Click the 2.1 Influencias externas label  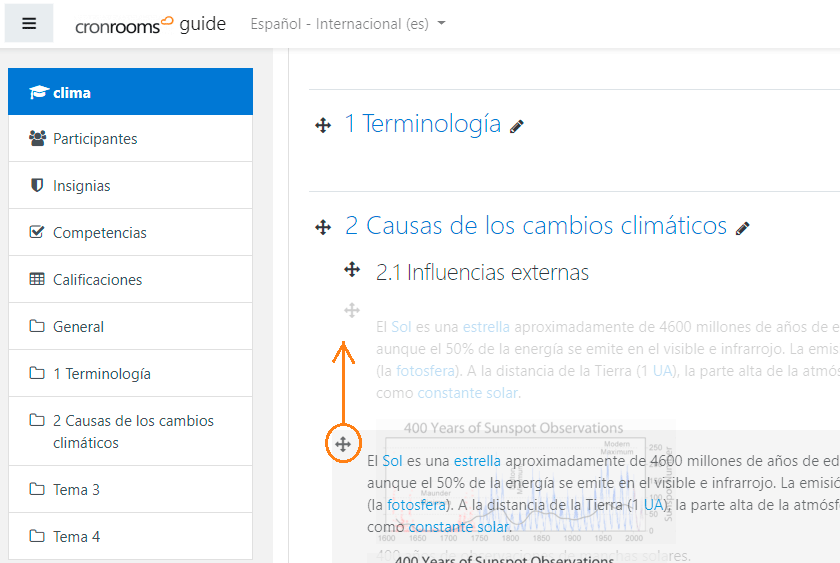coord(482,272)
